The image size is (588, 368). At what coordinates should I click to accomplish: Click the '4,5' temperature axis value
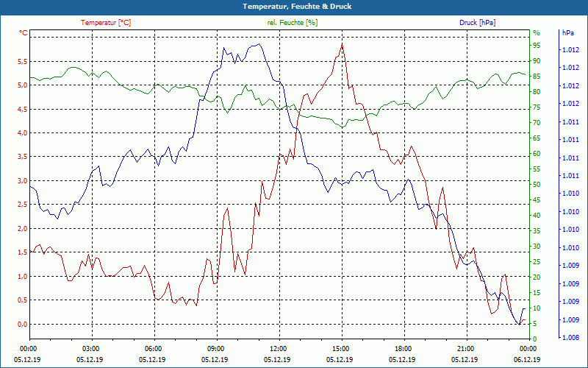23,109
